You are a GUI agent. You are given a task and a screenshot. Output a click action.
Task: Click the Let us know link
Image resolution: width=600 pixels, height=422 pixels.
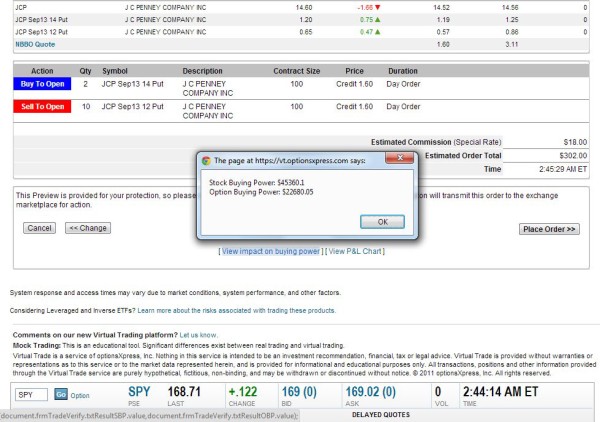(198, 335)
